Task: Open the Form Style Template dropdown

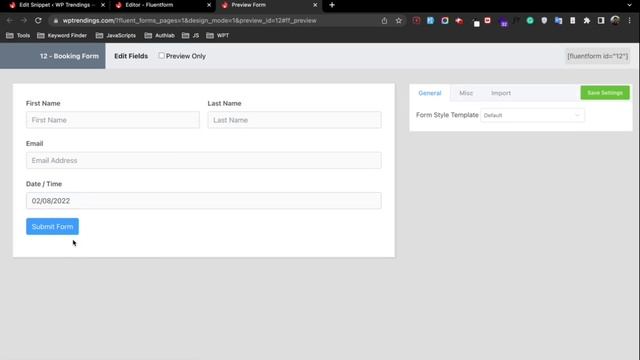Action: point(532,115)
